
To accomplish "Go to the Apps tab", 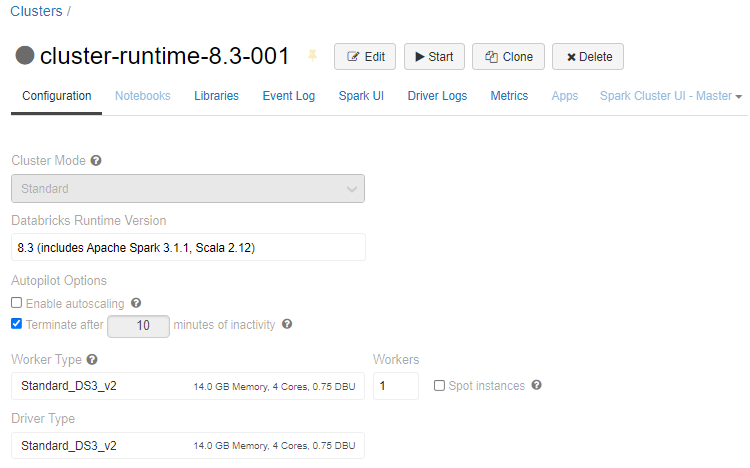I will 564,96.
